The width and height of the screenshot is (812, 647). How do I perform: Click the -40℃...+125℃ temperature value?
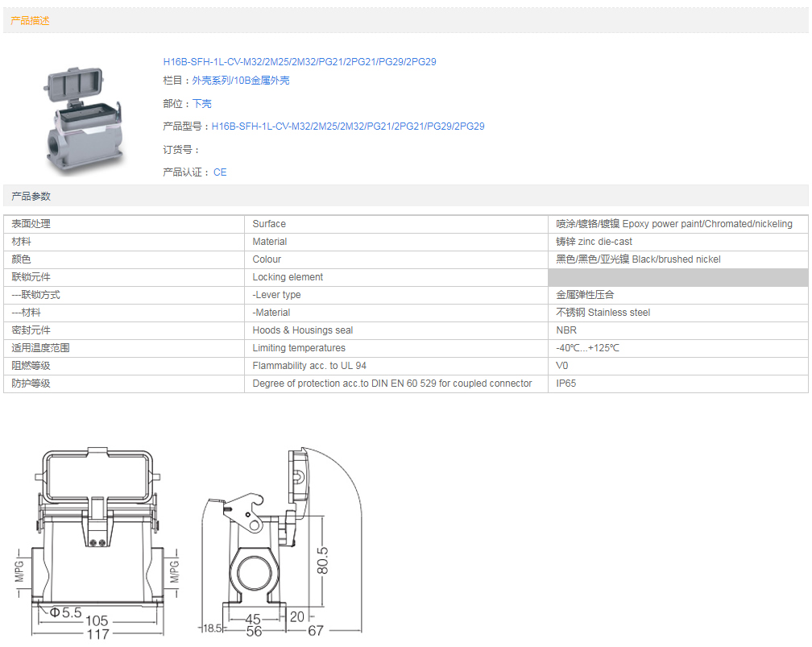point(587,348)
